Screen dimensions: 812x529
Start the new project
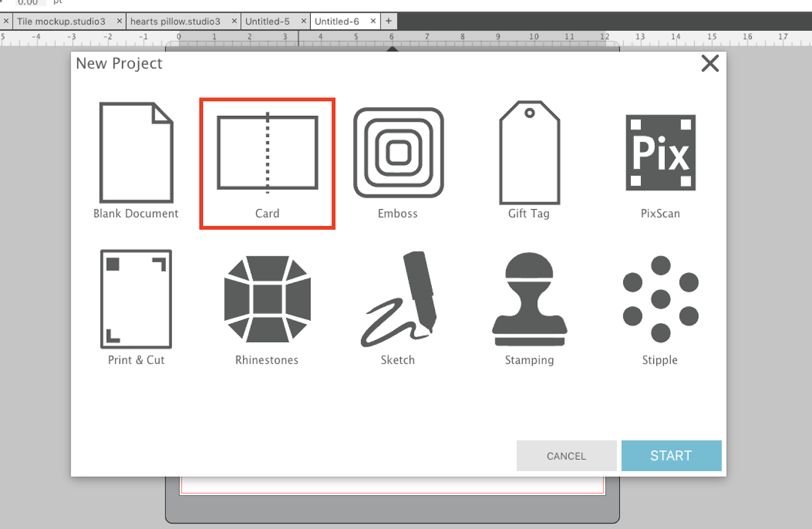click(x=671, y=455)
